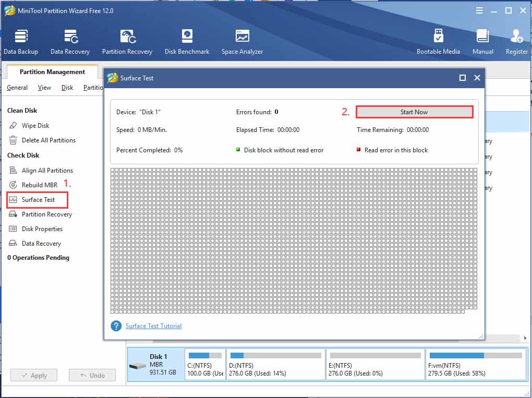Click the red Read error in this block legend
Screen dimensions: 532x398
pyautogui.click(x=392, y=150)
